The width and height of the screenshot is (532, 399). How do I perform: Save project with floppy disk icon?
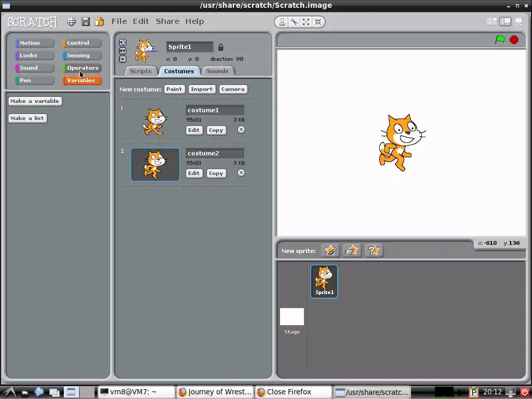86,22
